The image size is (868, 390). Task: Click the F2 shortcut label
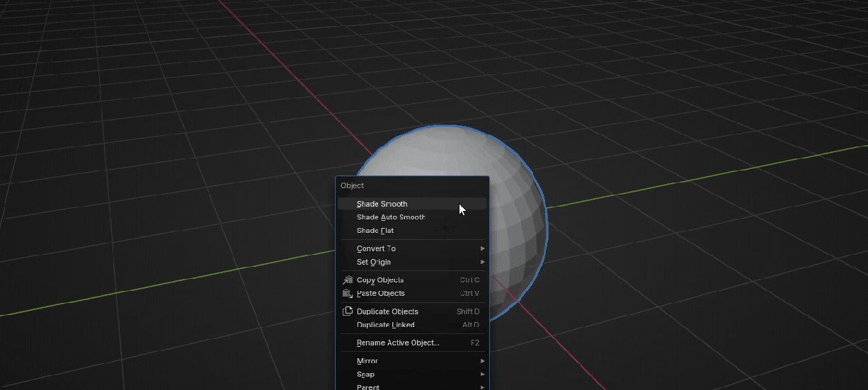click(475, 343)
